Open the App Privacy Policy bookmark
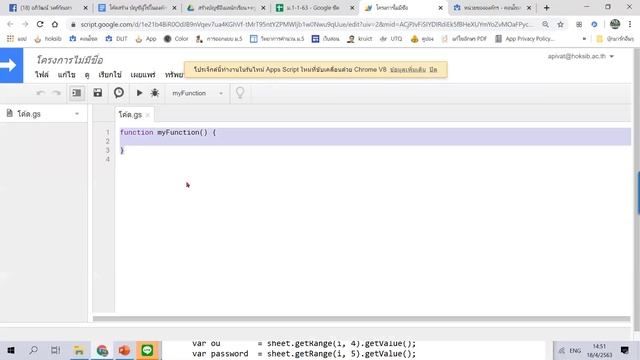The width and height of the screenshot is (640, 360). click(x=525, y=39)
